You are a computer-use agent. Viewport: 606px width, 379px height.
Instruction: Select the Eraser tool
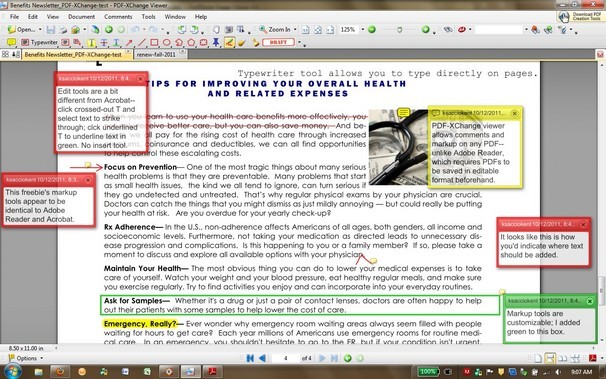[242, 42]
